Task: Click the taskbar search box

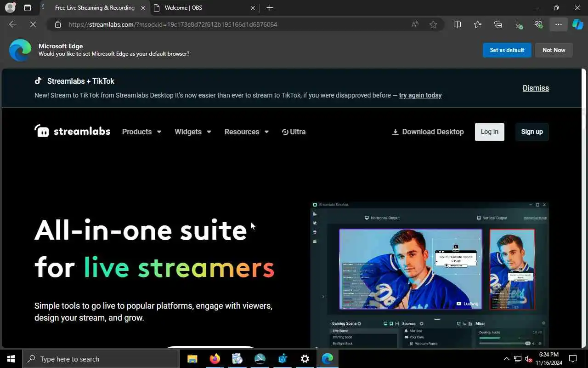Action: pos(101,359)
